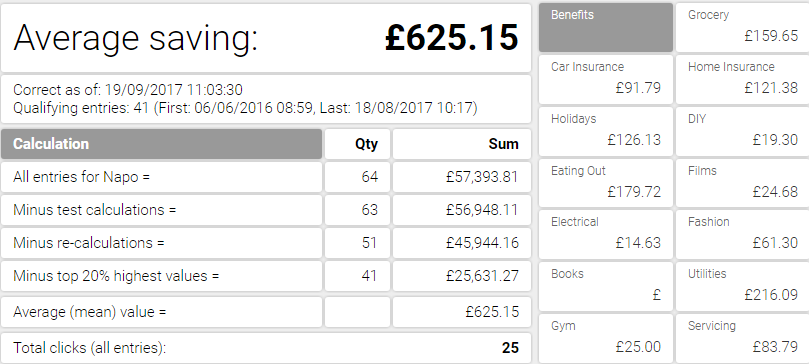Click the Average saving £625.15 headline
Image resolution: width=809 pixels, height=364 pixels.
[x=266, y=38]
